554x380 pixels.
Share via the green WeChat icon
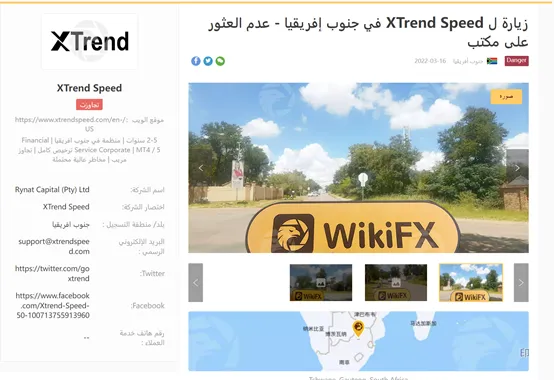220,61
